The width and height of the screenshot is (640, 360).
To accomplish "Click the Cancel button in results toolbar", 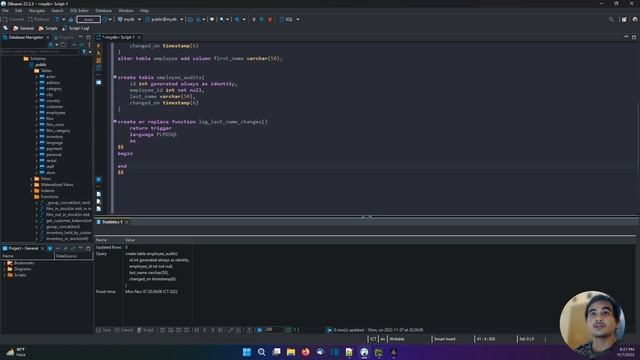I will [124, 330].
